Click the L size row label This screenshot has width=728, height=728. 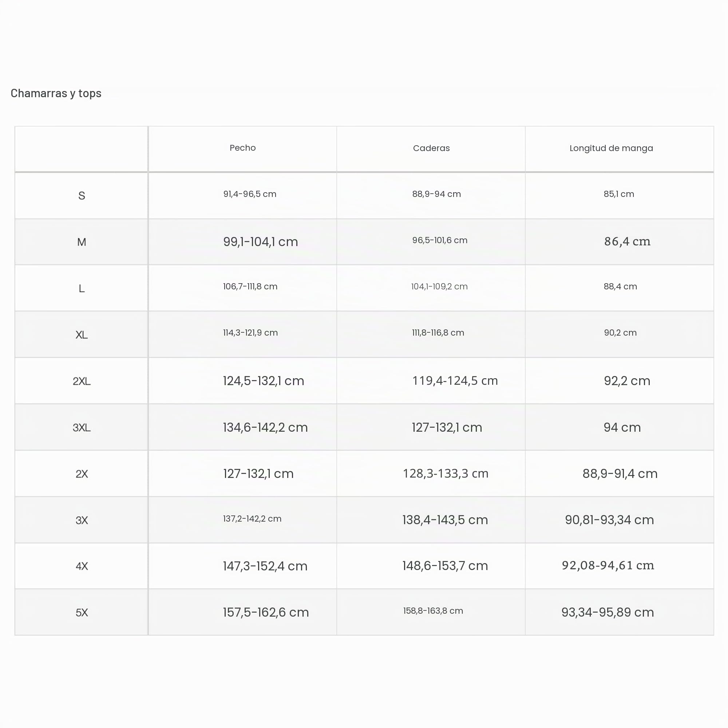point(82,288)
